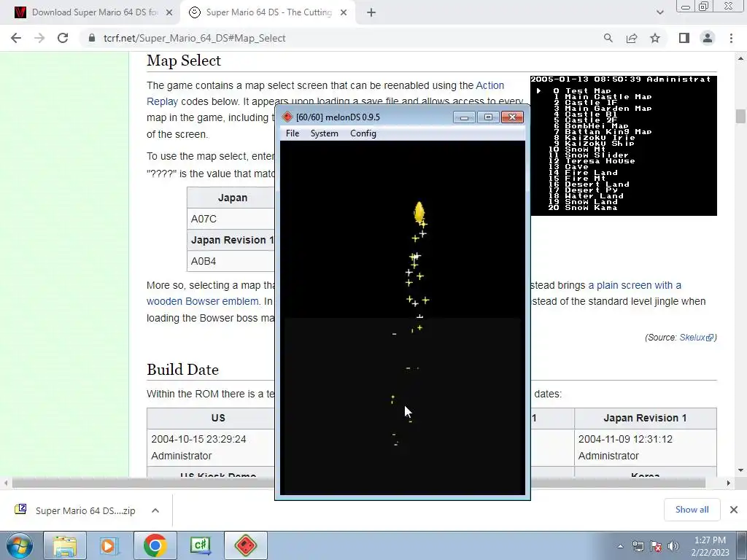Image resolution: width=747 pixels, height=560 pixels.
Task: Bookmark this page with star icon
Action: coord(655,38)
